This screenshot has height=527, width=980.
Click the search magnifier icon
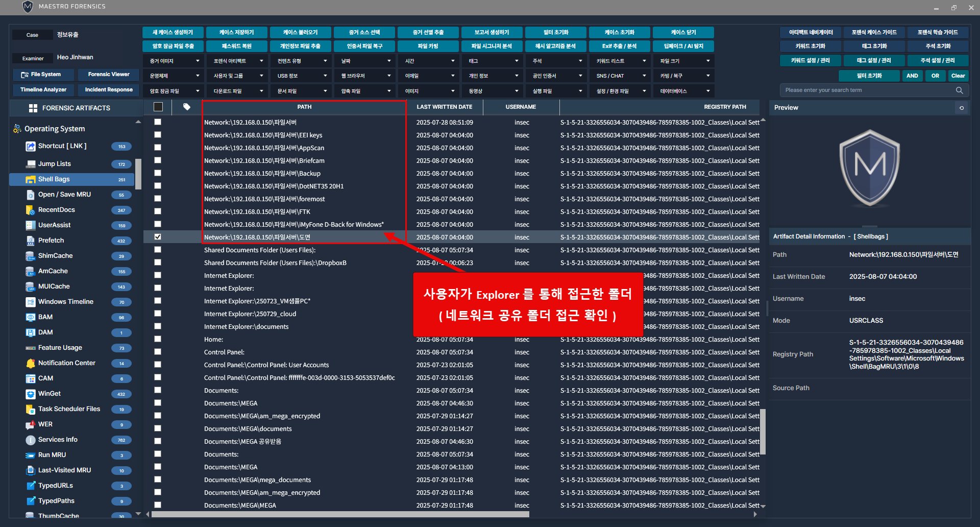960,90
